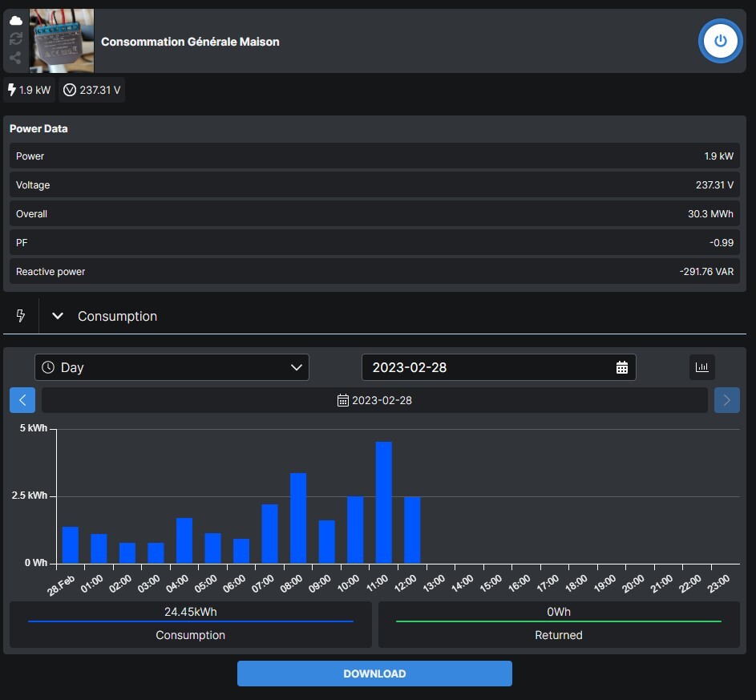
Task: Toggle the Returned series legend
Action: click(x=559, y=625)
